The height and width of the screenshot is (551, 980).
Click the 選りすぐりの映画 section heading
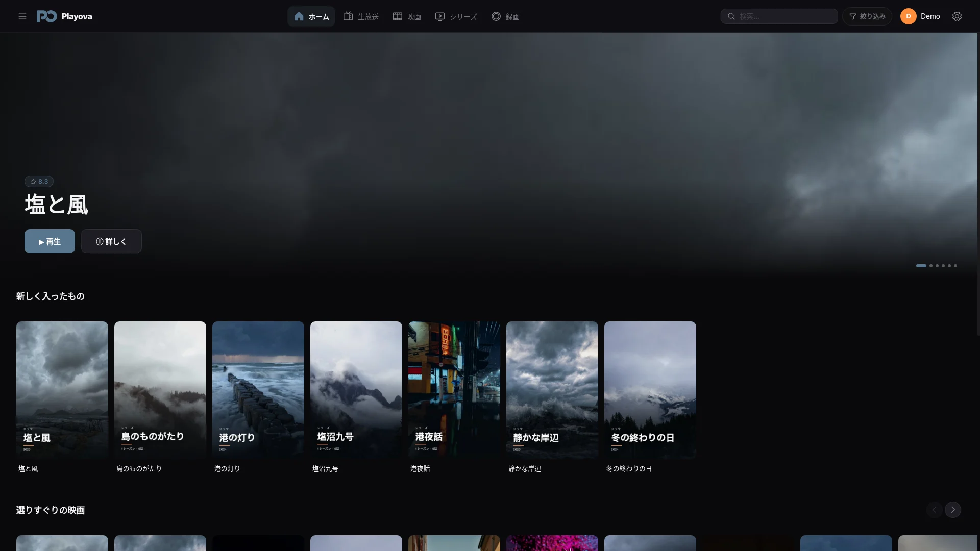(51, 510)
